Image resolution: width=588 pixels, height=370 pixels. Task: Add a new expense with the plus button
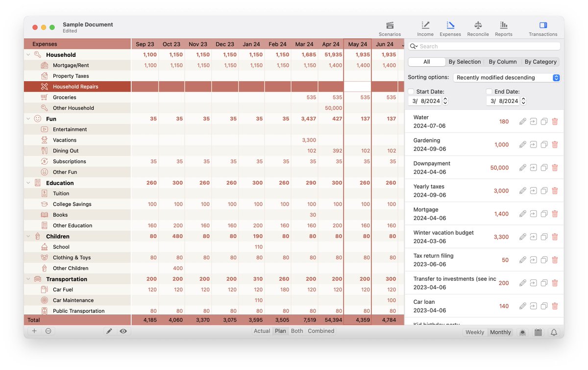pos(34,331)
